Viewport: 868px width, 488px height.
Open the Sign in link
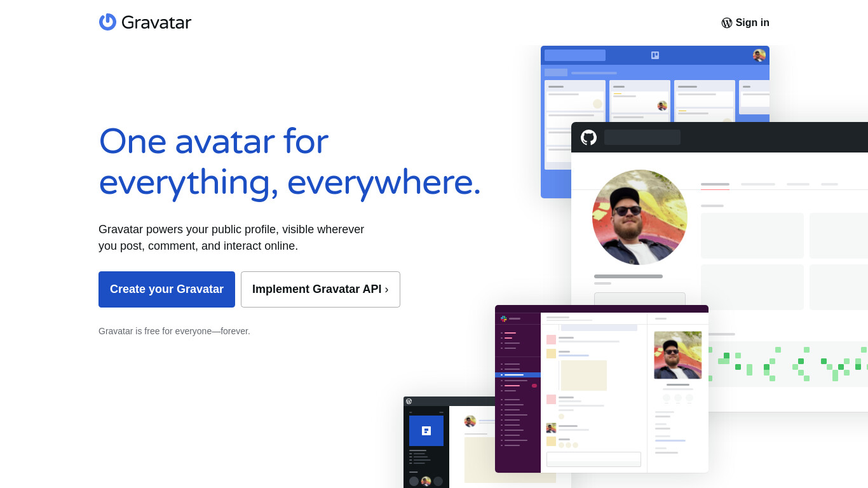point(745,23)
